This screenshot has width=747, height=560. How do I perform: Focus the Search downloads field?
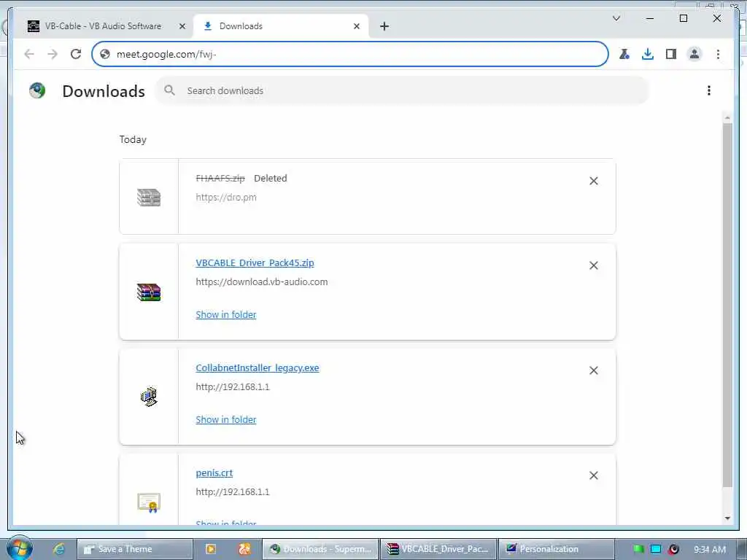[x=403, y=90]
